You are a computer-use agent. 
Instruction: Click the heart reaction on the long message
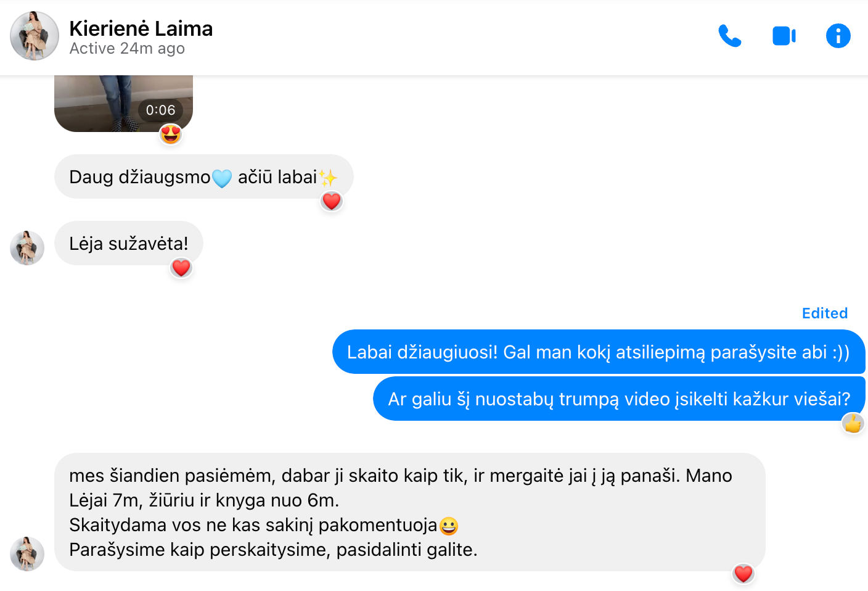tap(743, 574)
